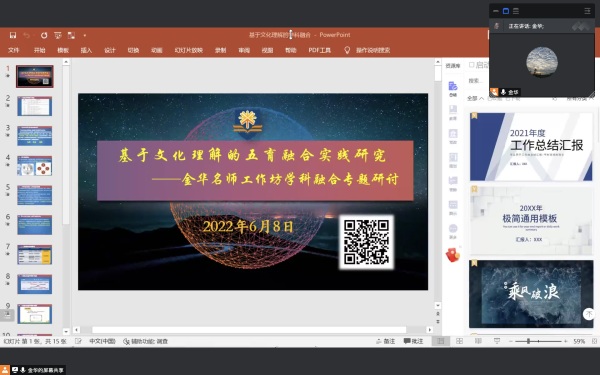Click 辅助功能: 调查 in the status bar
The width and height of the screenshot is (600, 375).
[145, 341]
